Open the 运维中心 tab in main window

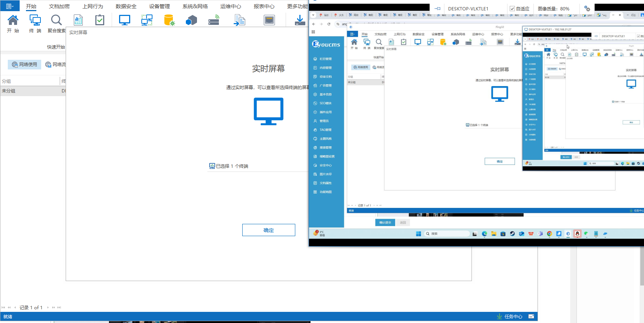[x=231, y=6]
